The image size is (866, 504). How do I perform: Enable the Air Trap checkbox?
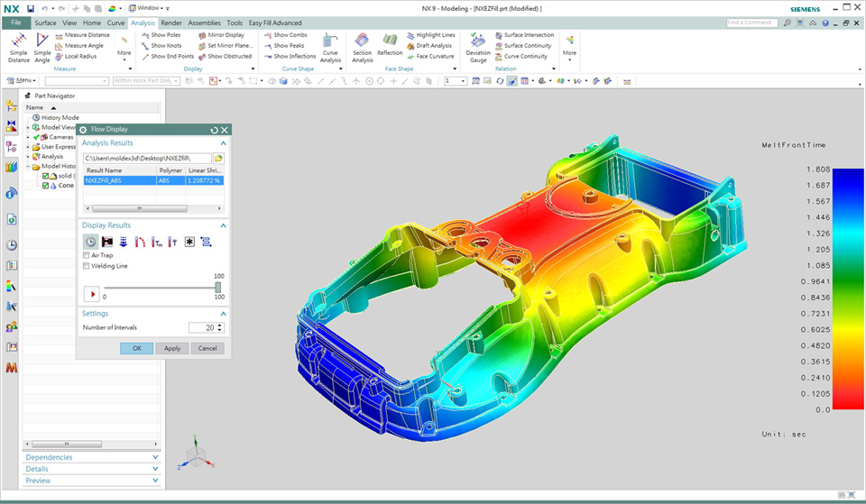pos(87,255)
